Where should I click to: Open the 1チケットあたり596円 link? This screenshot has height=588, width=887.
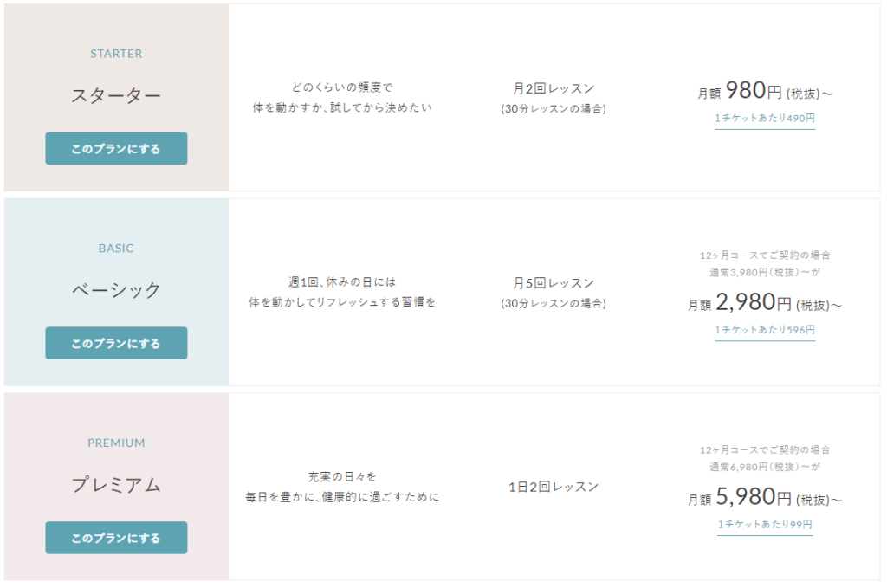click(x=765, y=330)
